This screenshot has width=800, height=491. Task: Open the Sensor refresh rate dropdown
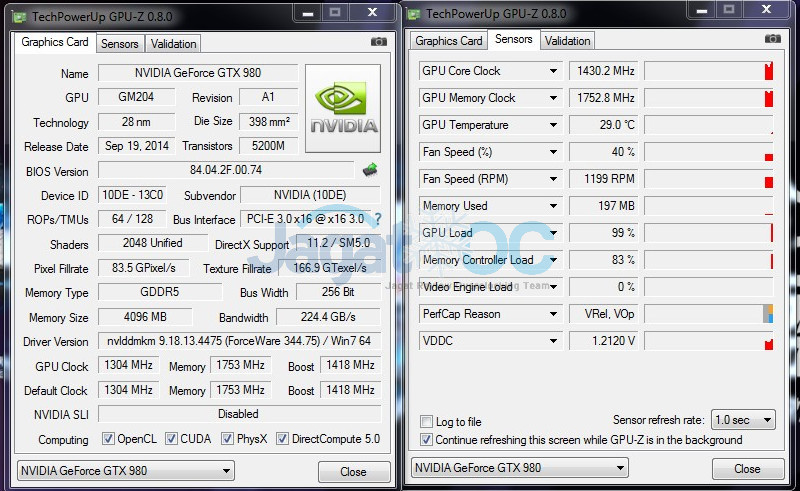[743, 420]
